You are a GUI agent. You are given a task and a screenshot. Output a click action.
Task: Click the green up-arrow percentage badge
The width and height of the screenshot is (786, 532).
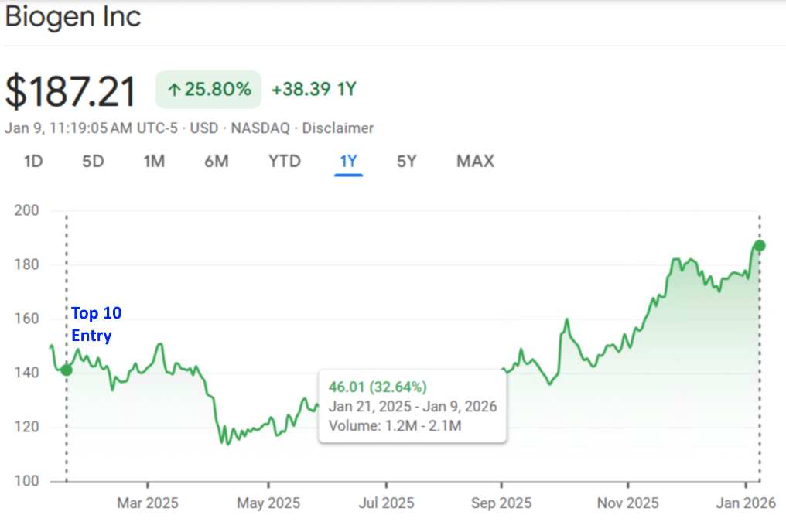coord(208,90)
